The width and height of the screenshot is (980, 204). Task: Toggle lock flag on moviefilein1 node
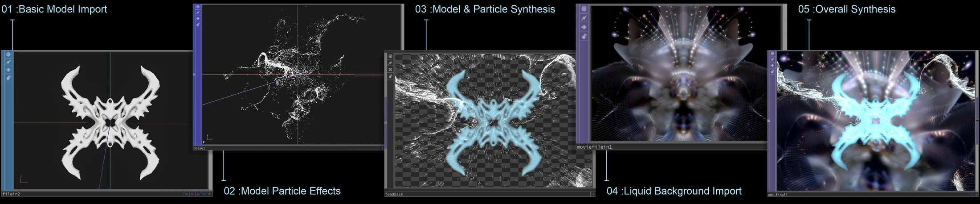pyautogui.click(x=584, y=36)
